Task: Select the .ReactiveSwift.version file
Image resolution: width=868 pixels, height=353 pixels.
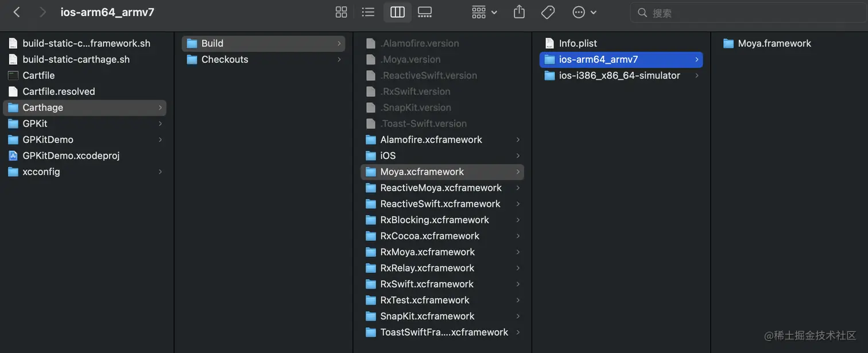Action: 442,75
